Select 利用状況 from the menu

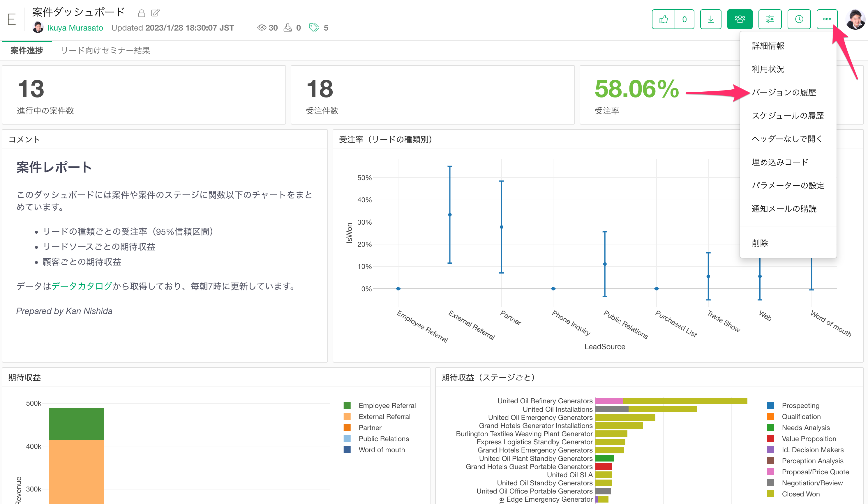click(788, 69)
